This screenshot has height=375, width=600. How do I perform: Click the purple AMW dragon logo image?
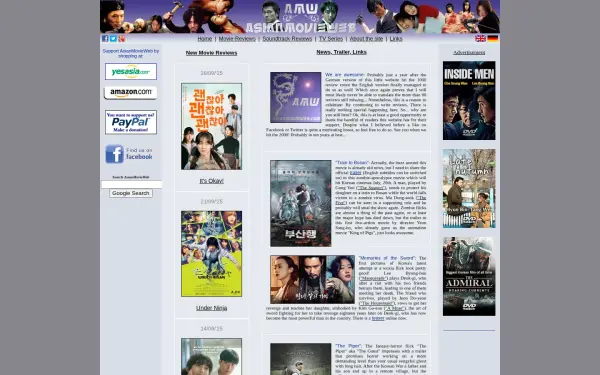click(x=296, y=98)
